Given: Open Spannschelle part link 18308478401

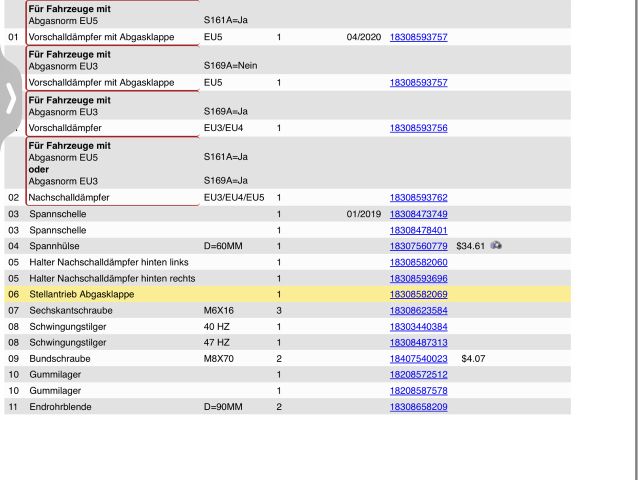Looking at the screenshot, I should pyautogui.click(x=418, y=230).
